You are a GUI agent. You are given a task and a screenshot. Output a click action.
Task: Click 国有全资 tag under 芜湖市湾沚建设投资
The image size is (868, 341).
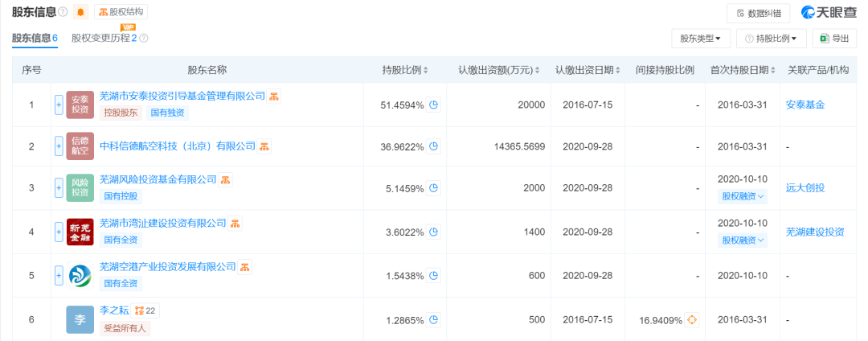[121, 240]
